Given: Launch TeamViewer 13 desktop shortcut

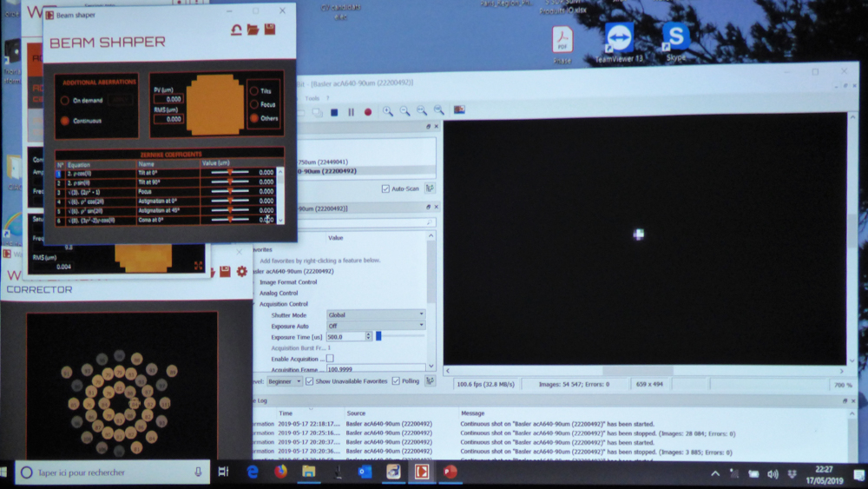Looking at the screenshot, I should (619, 43).
